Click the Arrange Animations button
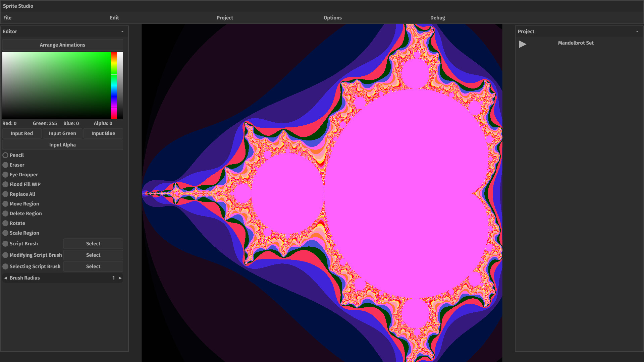 [x=62, y=45]
